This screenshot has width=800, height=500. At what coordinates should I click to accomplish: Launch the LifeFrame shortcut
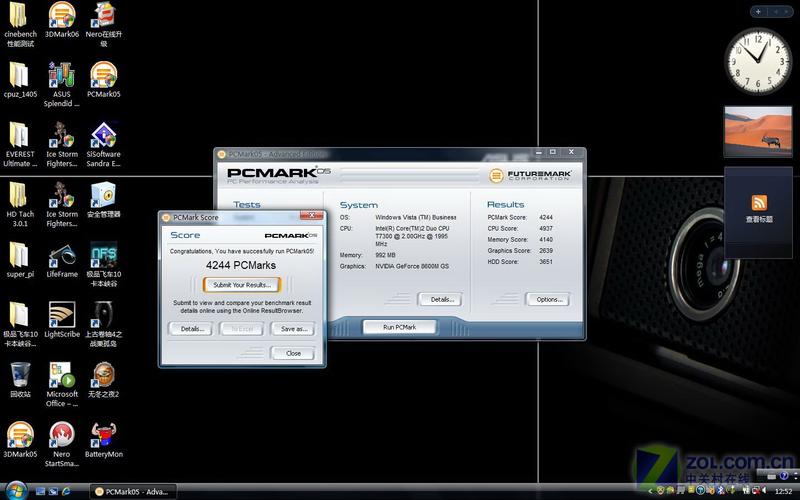pos(62,260)
